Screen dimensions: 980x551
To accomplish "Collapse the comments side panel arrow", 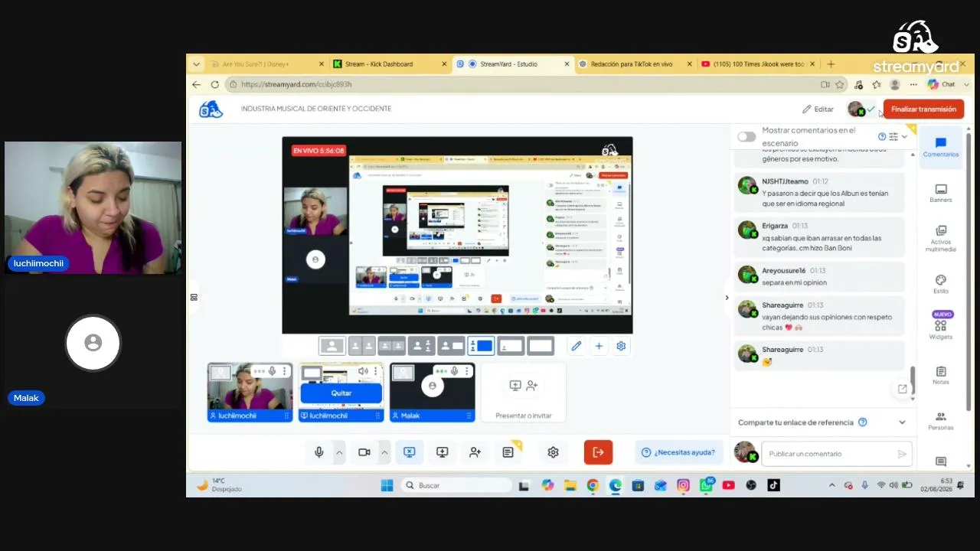I will point(727,298).
